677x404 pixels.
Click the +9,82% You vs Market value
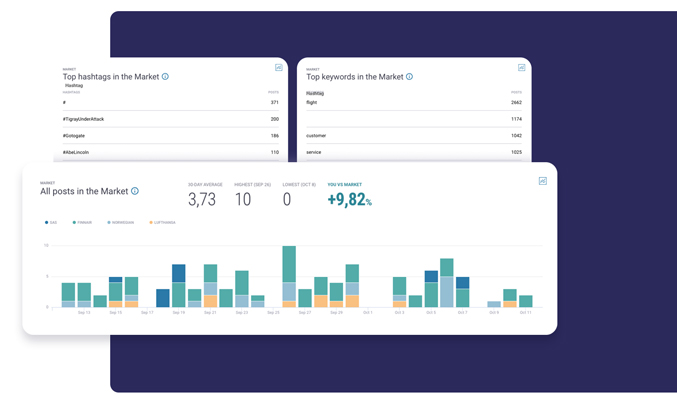(x=349, y=200)
